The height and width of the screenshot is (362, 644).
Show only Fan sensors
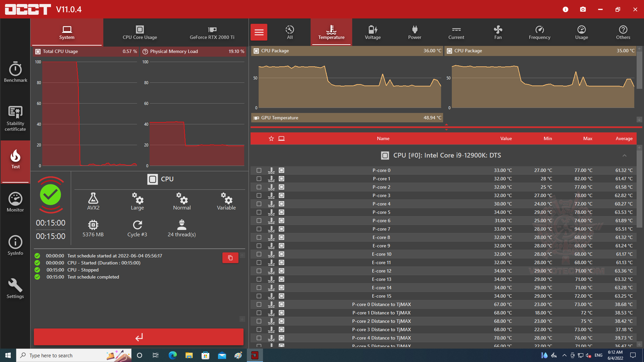(498, 32)
